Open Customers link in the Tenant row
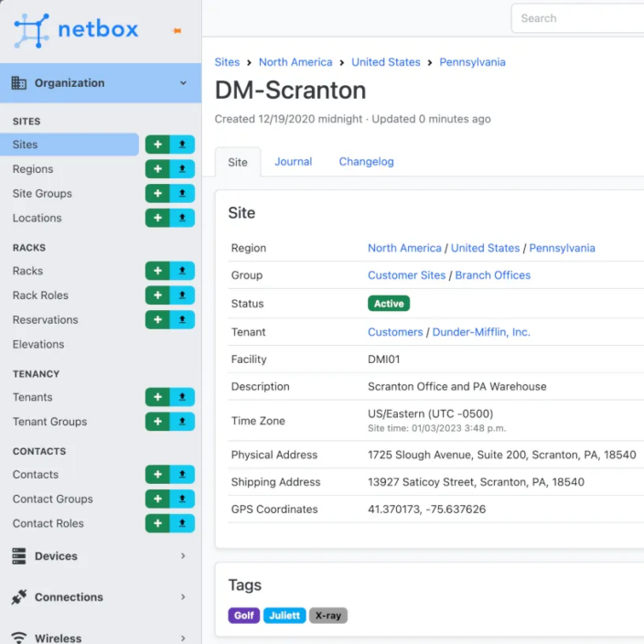The width and height of the screenshot is (644, 644). (395, 332)
